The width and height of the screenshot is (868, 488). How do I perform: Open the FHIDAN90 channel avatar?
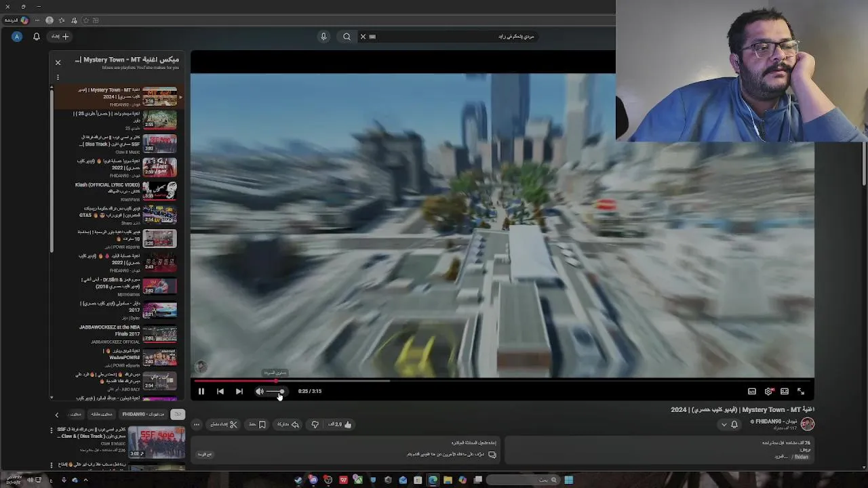tap(807, 424)
